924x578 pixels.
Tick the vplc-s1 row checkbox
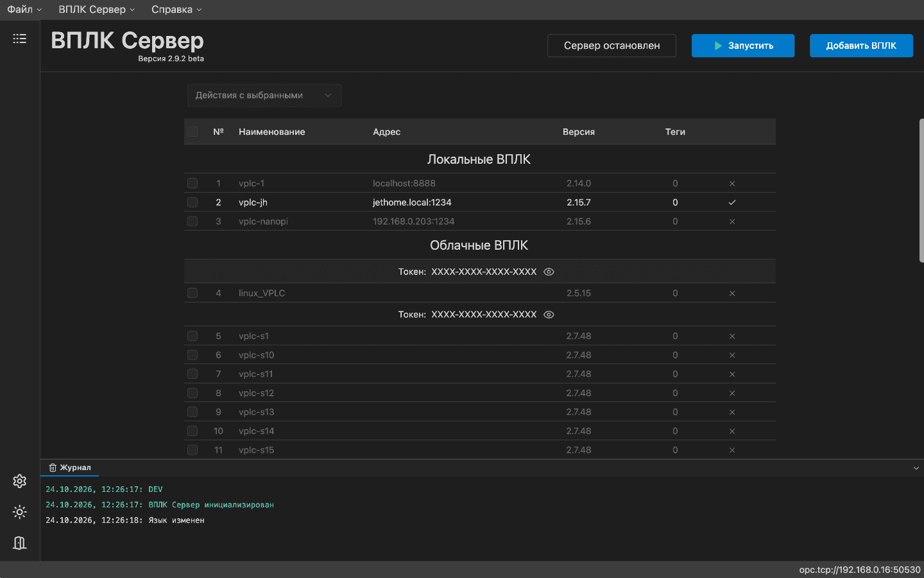click(193, 336)
